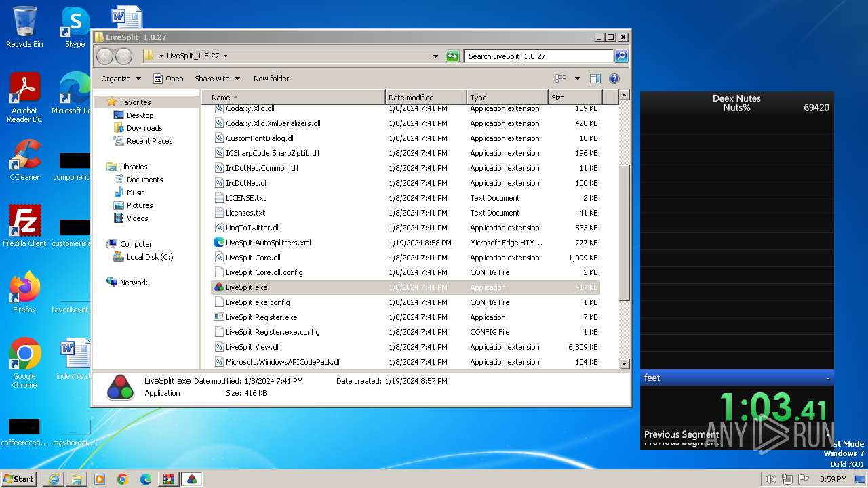Select Videos library
868x488 pixels.
pos(137,218)
